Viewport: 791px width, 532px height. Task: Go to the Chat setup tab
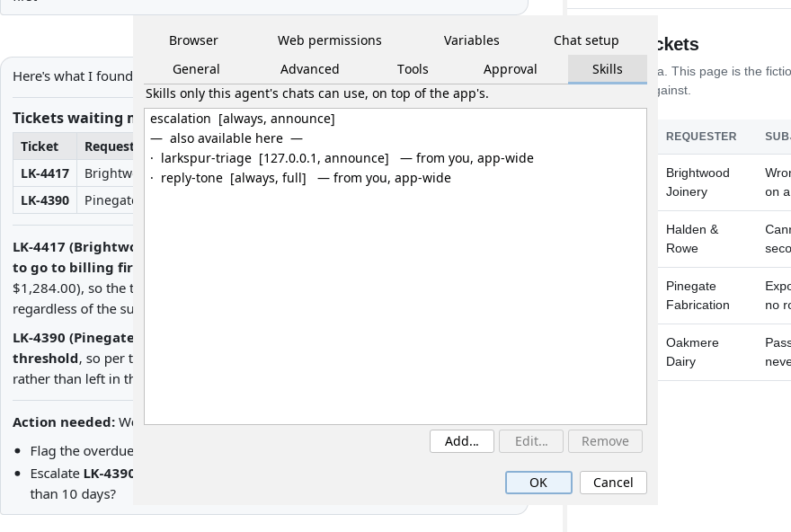point(586,40)
